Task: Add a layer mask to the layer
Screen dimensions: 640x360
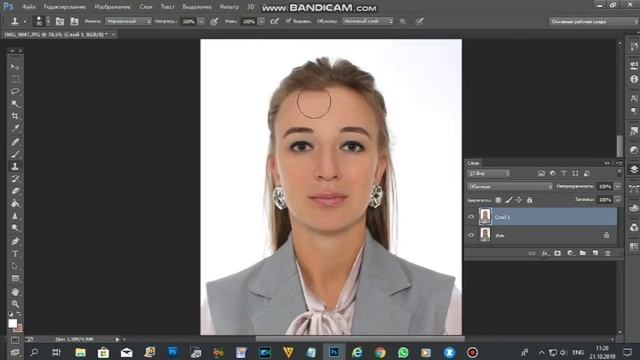Action: pyautogui.click(x=558, y=253)
